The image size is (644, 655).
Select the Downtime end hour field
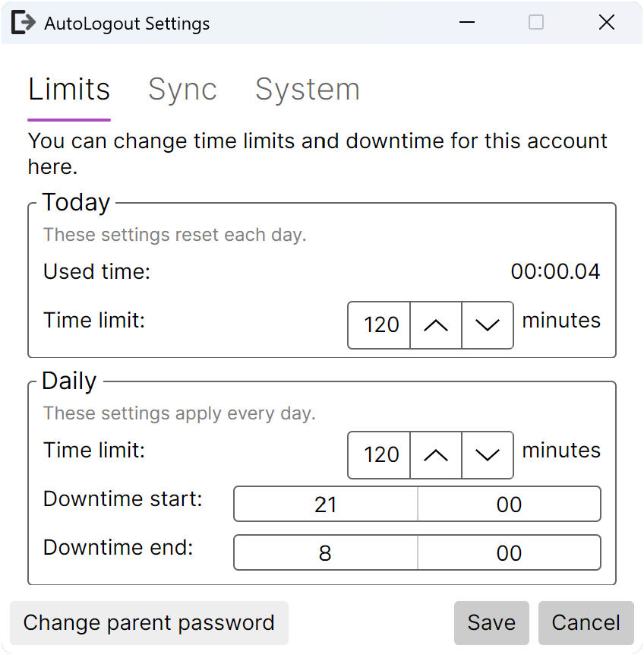pyautogui.click(x=326, y=552)
